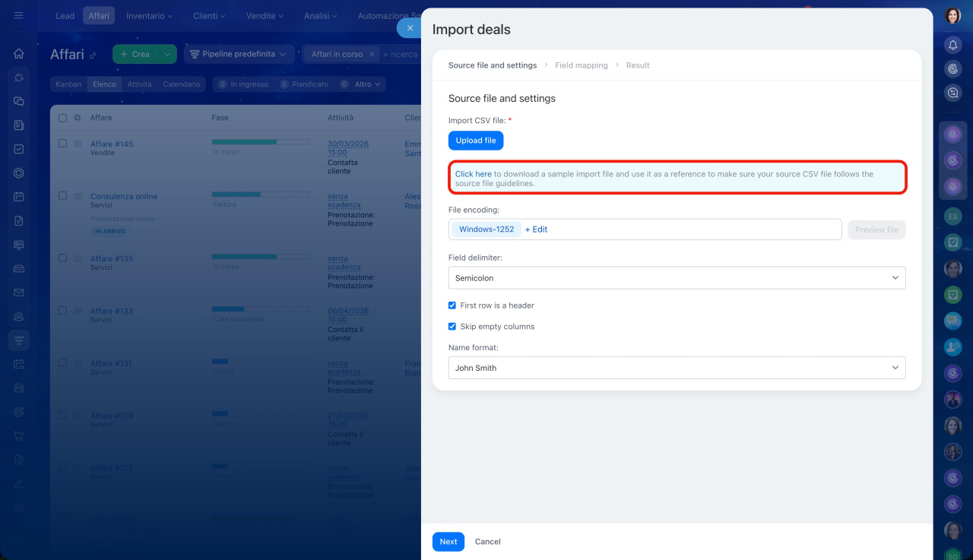The width and height of the screenshot is (973, 560).
Task: Switch to the Kanban view tab
Action: click(68, 84)
